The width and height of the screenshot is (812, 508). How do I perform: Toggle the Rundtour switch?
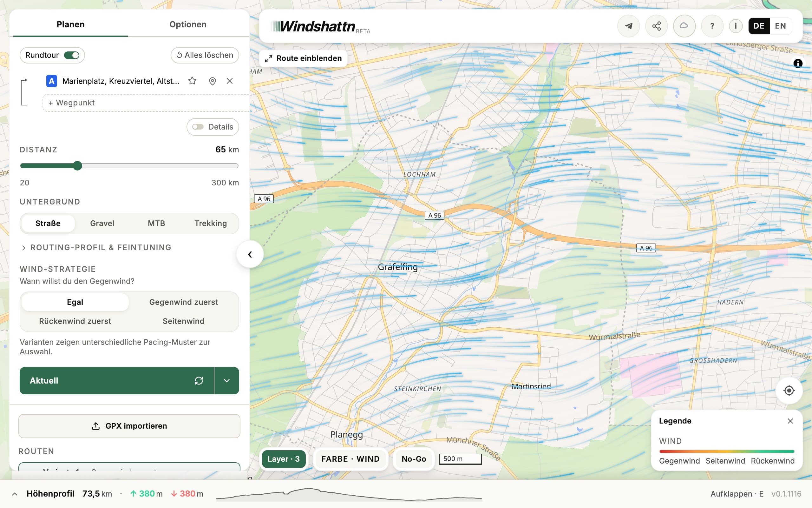72,55
